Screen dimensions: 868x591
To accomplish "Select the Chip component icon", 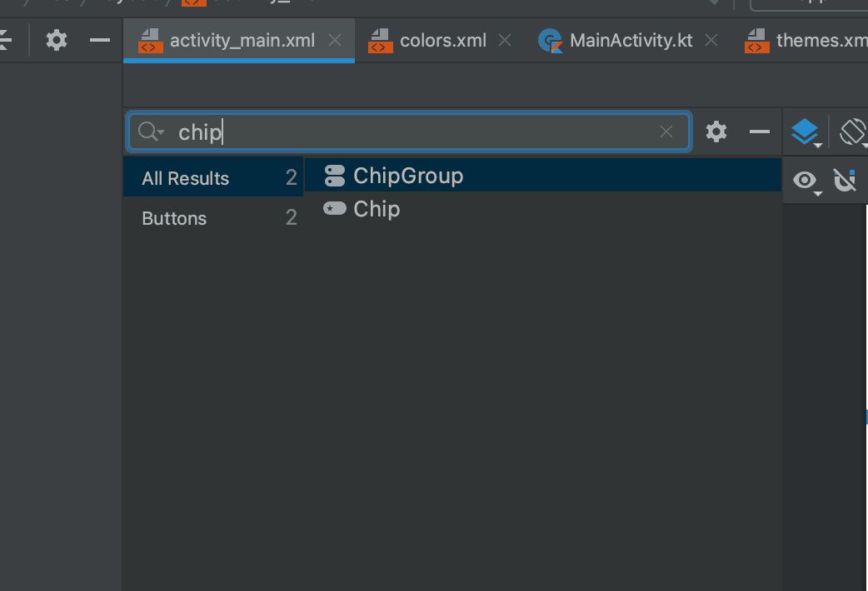I will [x=332, y=209].
